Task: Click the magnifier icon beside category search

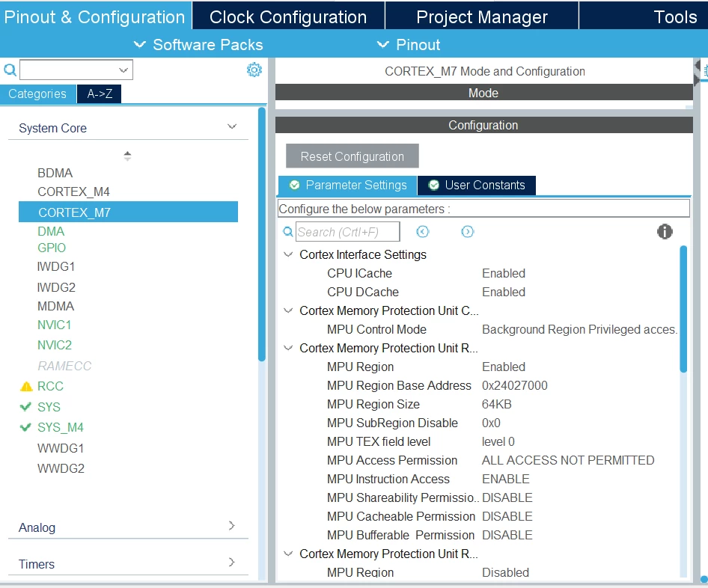Action: (x=10, y=70)
